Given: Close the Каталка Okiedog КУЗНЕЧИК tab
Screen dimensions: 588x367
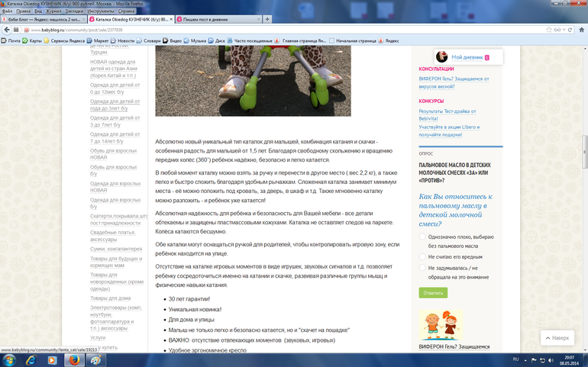Looking at the screenshot, I should (x=171, y=19).
